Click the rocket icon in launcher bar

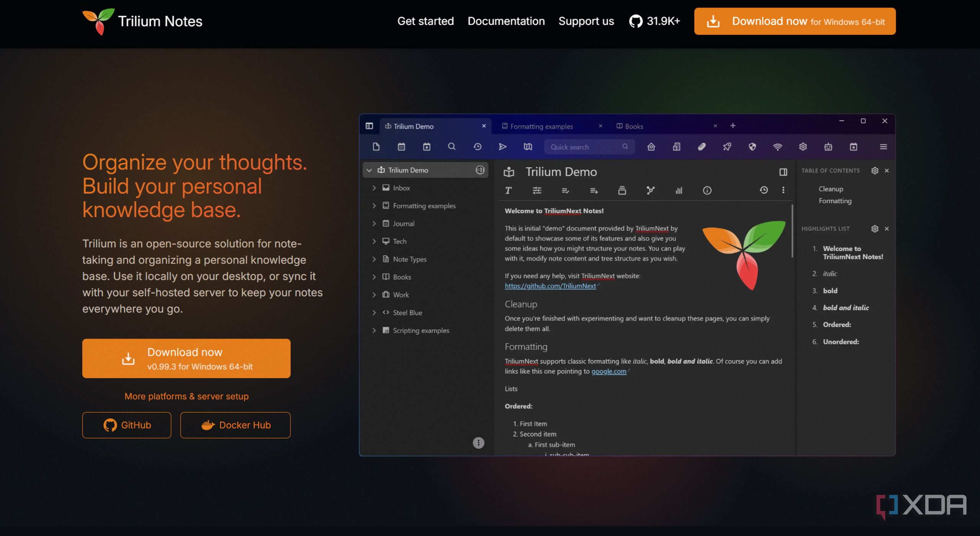coord(727,147)
